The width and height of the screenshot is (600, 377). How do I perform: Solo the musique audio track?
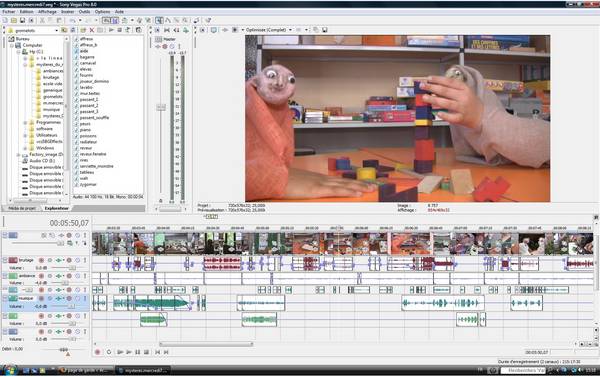click(85, 298)
